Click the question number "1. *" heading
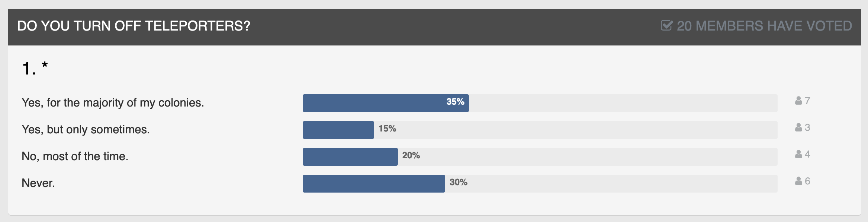The width and height of the screenshot is (868, 222). coord(35,68)
